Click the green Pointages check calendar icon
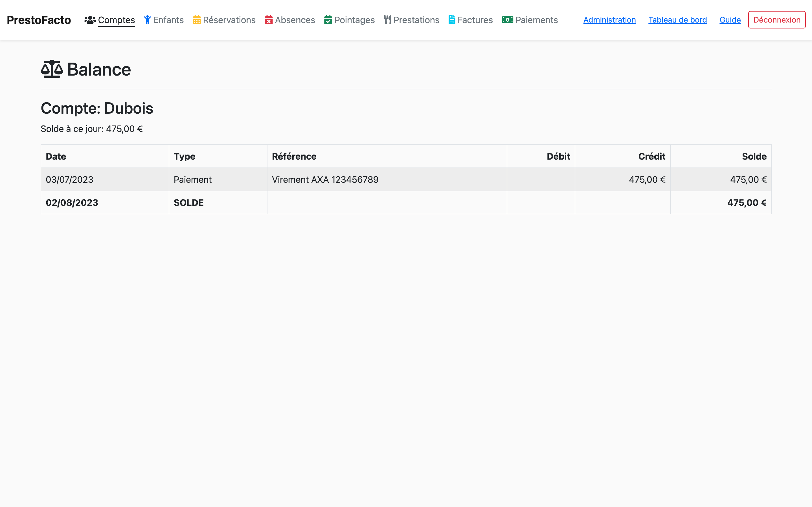Viewport: 812px width, 507px height. click(328, 20)
